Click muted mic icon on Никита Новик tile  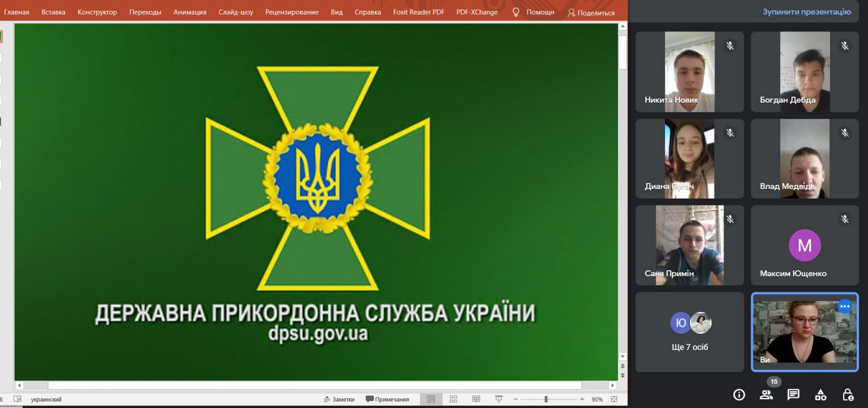(730, 46)
